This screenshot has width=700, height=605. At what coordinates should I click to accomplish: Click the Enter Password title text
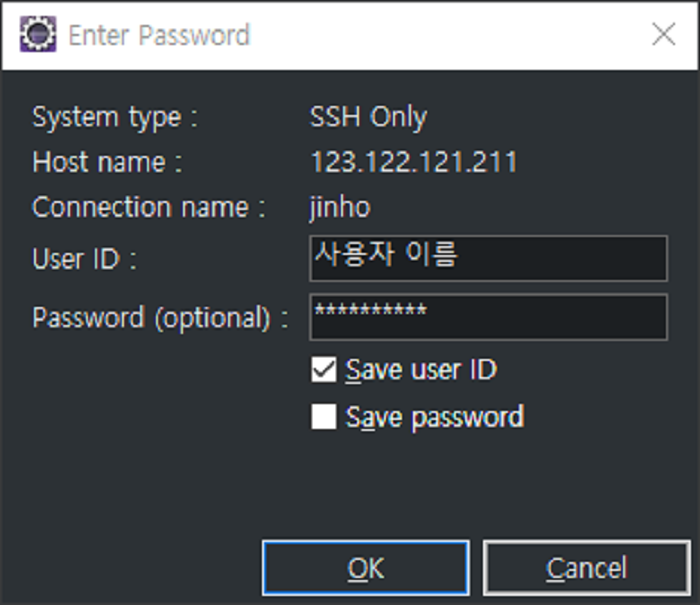[159, 36]
